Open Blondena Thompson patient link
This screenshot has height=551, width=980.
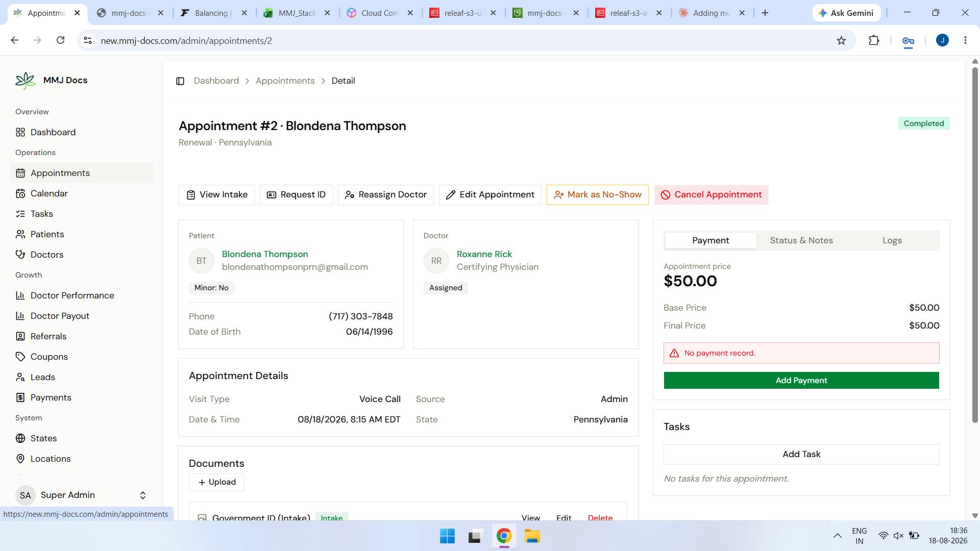pyautogui.click(x=265, y=254)
